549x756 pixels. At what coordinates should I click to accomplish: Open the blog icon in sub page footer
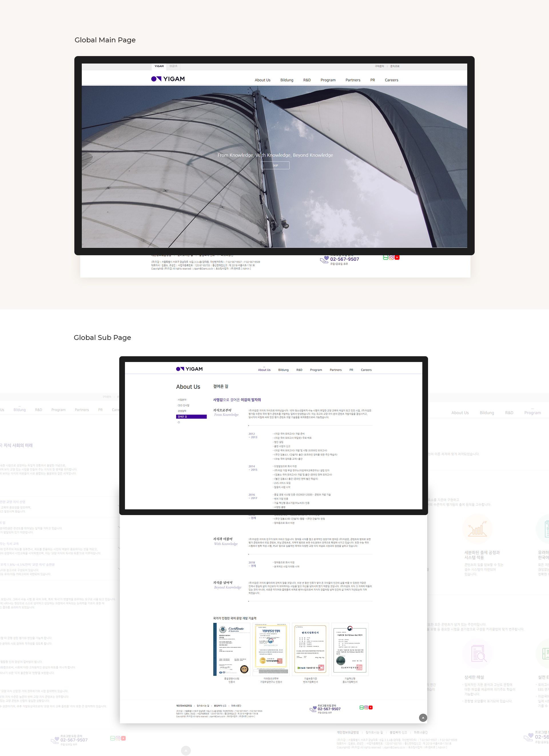tap(361, 707)
